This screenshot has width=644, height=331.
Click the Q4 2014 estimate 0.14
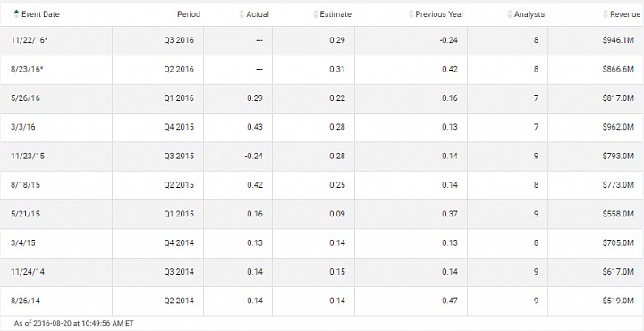[337, 242]
